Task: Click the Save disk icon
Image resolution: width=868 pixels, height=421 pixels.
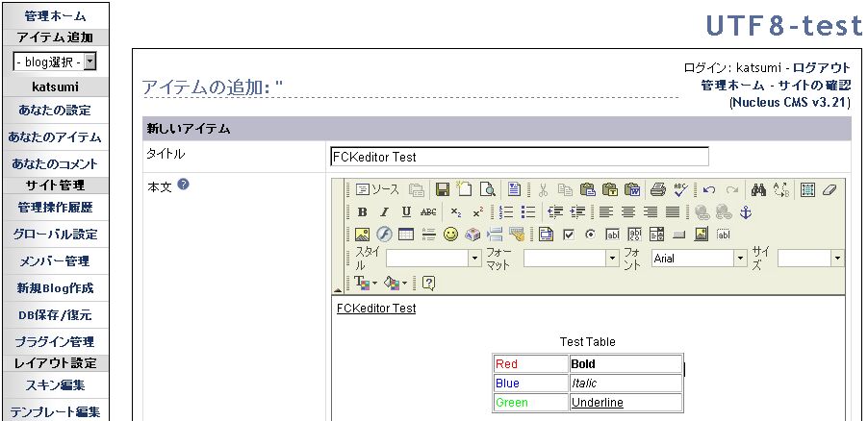Action: point(443,189)
